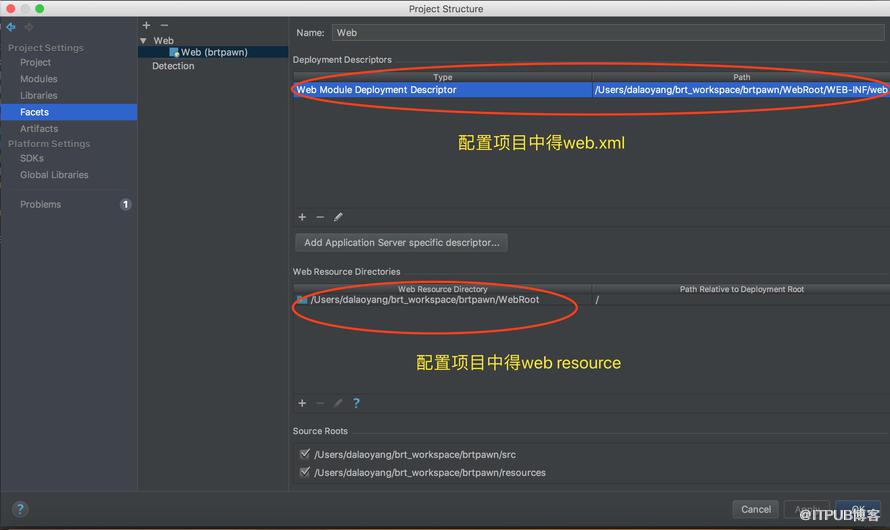Click the Apply button
This screenshot has width=890, height=530.
pyautogui.click(x=807, y=510)
